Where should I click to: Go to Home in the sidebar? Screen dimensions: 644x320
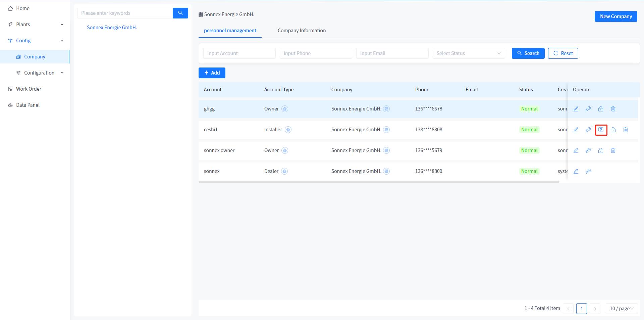click(x=35, y=8)
